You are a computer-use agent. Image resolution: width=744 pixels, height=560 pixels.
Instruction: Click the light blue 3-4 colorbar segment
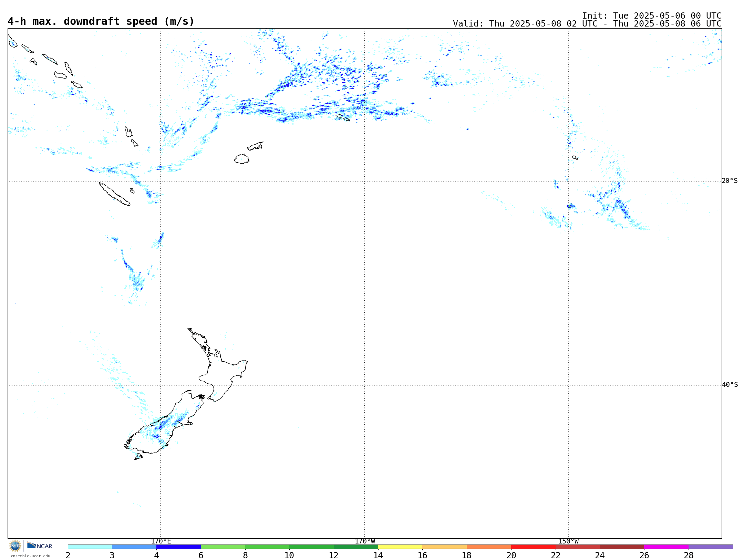[134, 547]
